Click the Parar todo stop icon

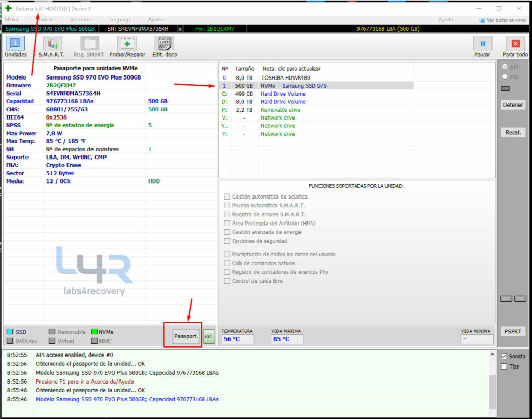pyautogui.click(x=515, y=44)
